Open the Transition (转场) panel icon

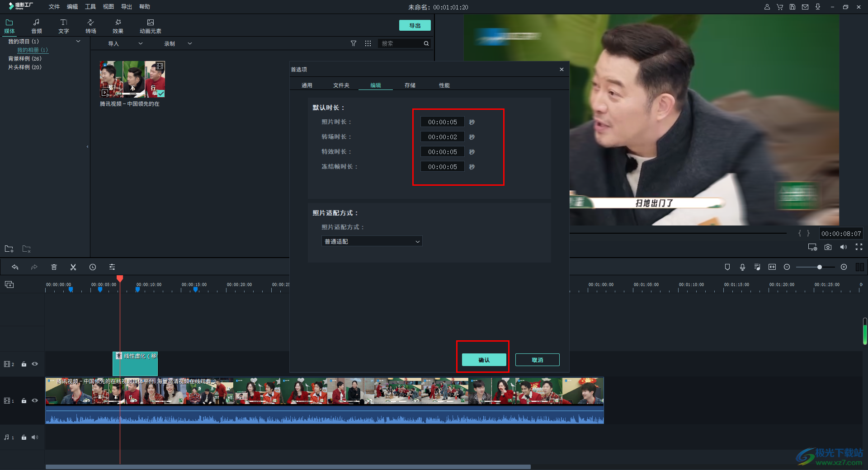pos(90,26)
